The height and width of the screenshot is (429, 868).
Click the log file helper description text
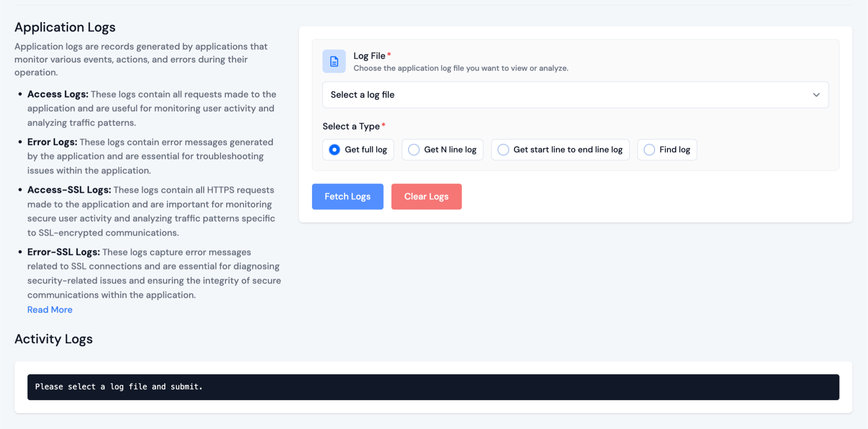pos(461,68)
